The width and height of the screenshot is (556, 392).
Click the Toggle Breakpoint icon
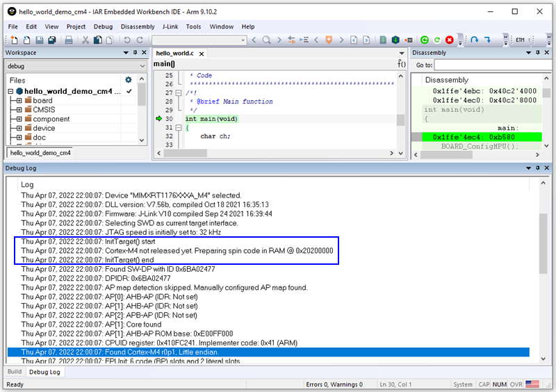coord(409,40)
